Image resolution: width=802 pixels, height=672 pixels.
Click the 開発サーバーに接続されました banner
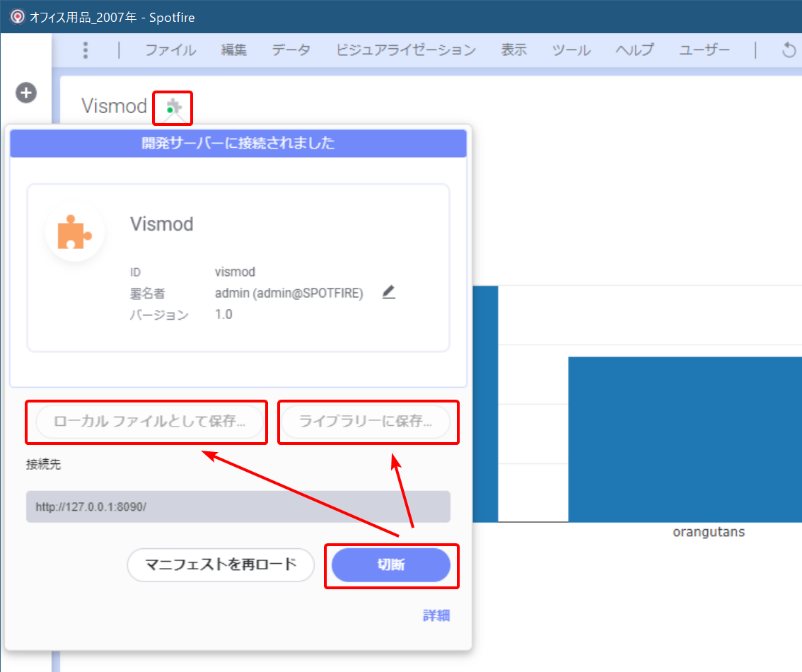coord(238,143)
